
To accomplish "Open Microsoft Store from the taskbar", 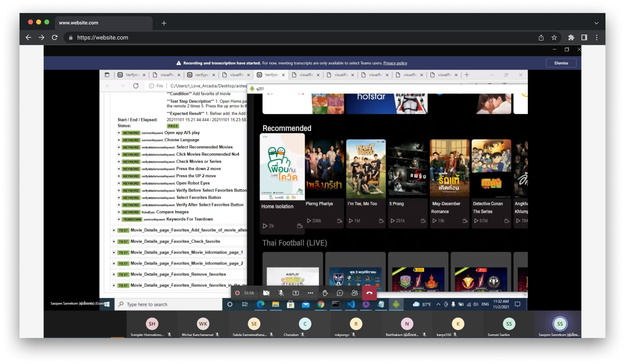I will (291, 304).
